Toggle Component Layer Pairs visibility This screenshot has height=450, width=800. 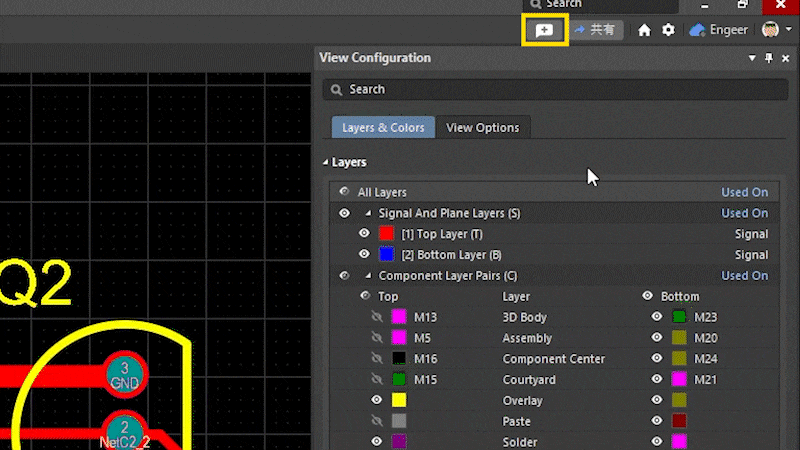[344, 276]
